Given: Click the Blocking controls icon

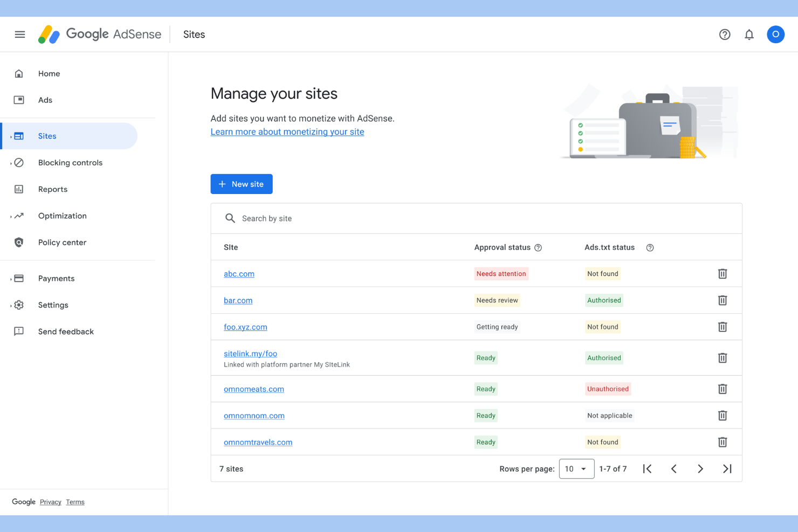Looking at the screenshot, I should 19,163.
